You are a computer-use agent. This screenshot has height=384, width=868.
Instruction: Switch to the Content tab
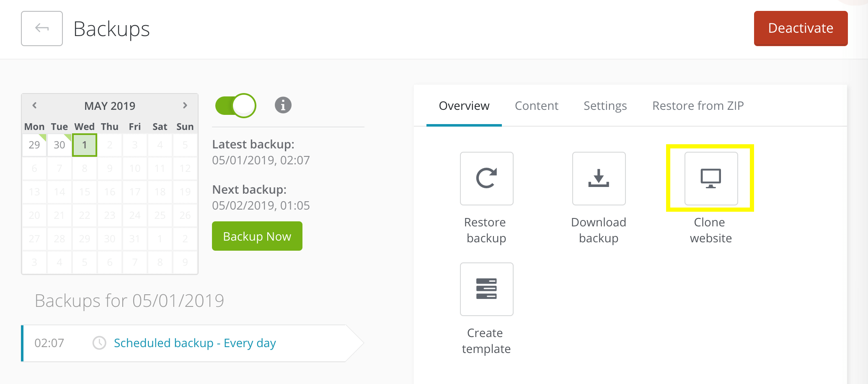pyautogui.click(x=536, y=106)
